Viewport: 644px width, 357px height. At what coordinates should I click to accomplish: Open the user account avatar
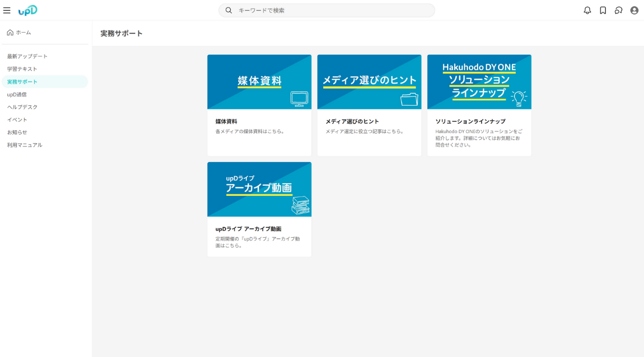[634, 10]
